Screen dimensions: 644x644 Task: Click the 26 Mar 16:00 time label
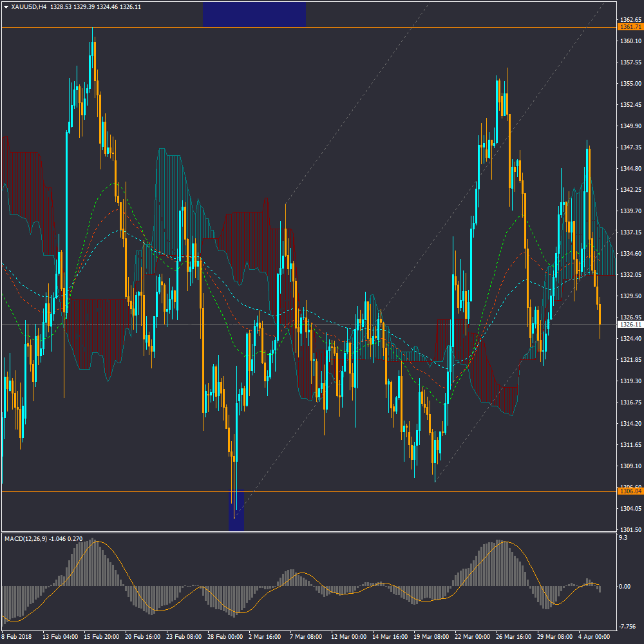(x=515, y=636)
